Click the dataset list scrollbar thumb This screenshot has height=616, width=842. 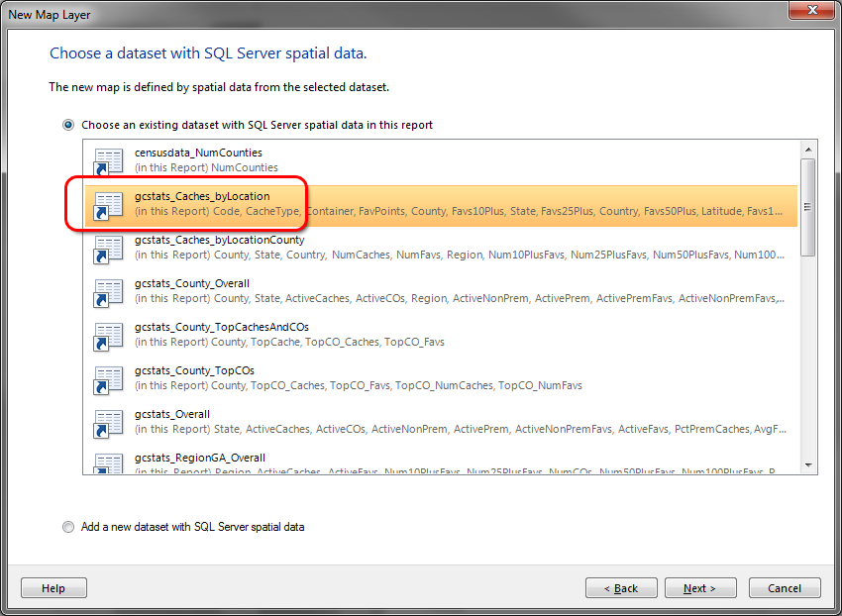[807, 207]
